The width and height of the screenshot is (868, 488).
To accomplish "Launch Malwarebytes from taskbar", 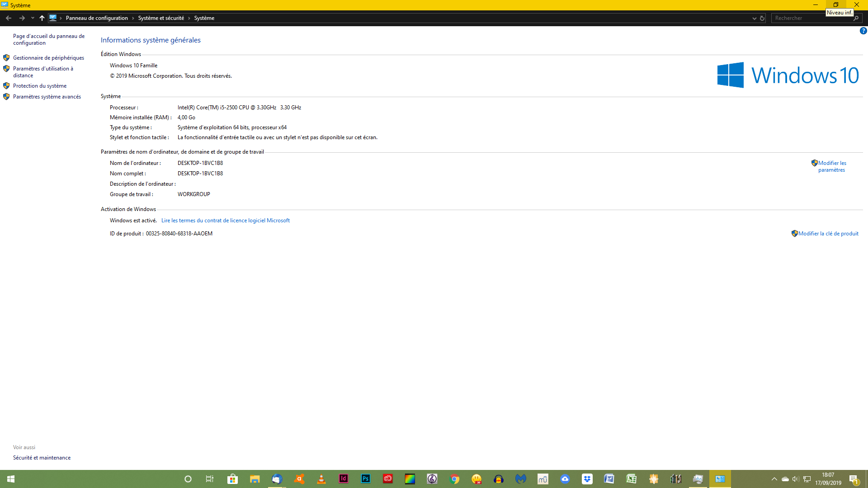I will [x=520, y=479].
